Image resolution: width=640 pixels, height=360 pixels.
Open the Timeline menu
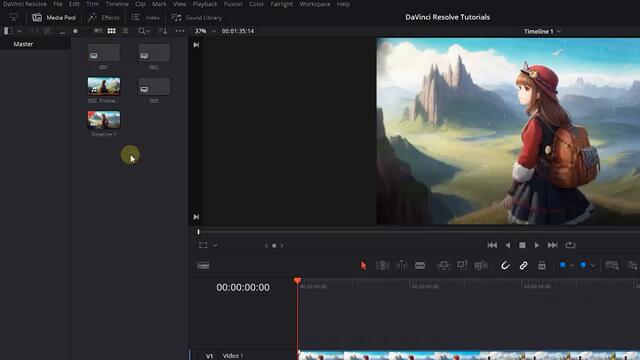(117, 4)
